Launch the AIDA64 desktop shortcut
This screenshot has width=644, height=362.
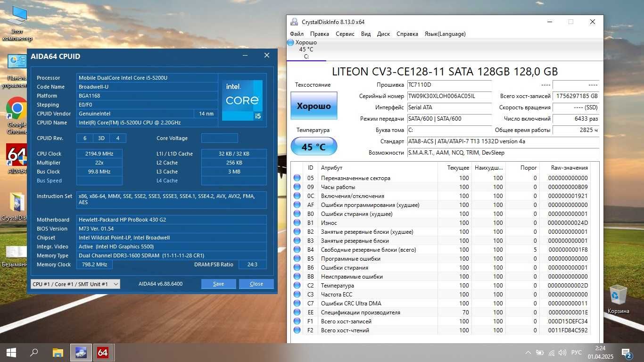click(17, 159)
